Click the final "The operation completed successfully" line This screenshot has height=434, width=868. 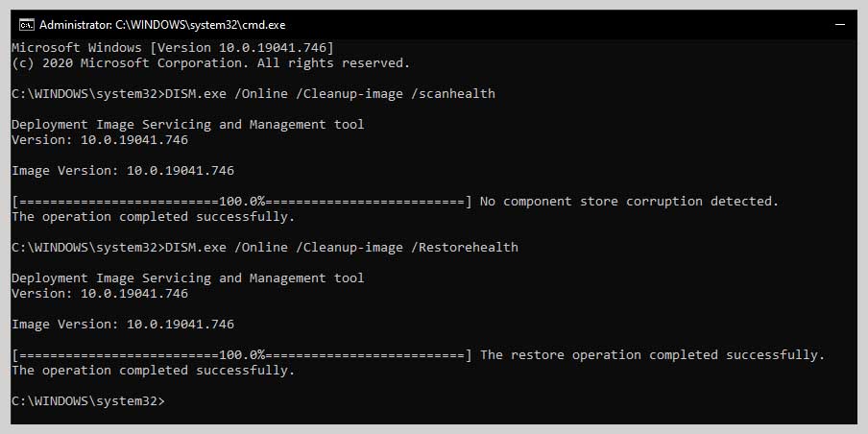click(153, 371)
